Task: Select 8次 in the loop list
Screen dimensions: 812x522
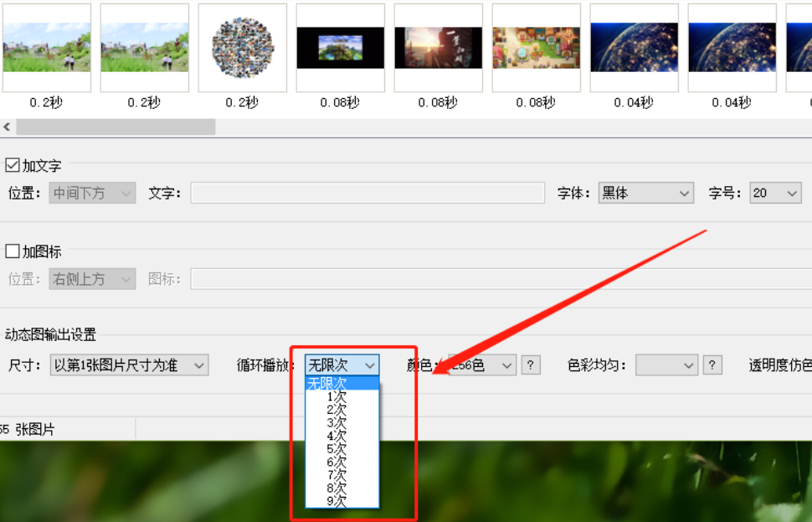Action: tap(342, 488)
